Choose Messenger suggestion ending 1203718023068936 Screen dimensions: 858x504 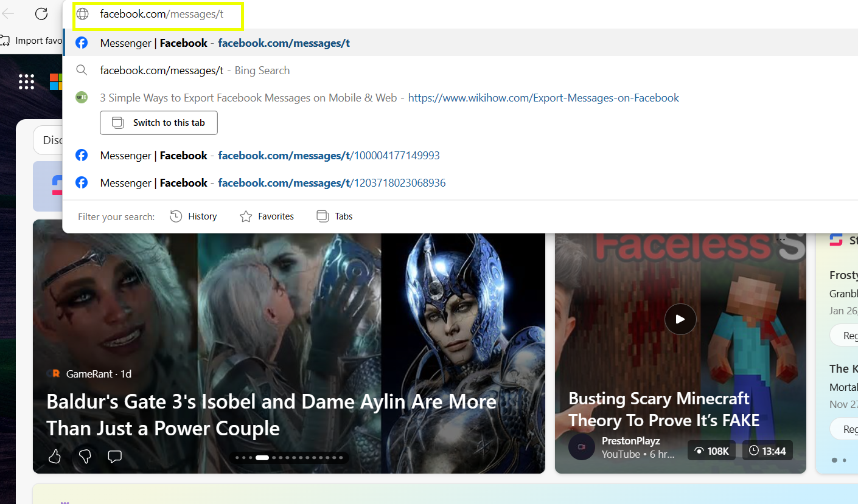click(x=460, y=183)
